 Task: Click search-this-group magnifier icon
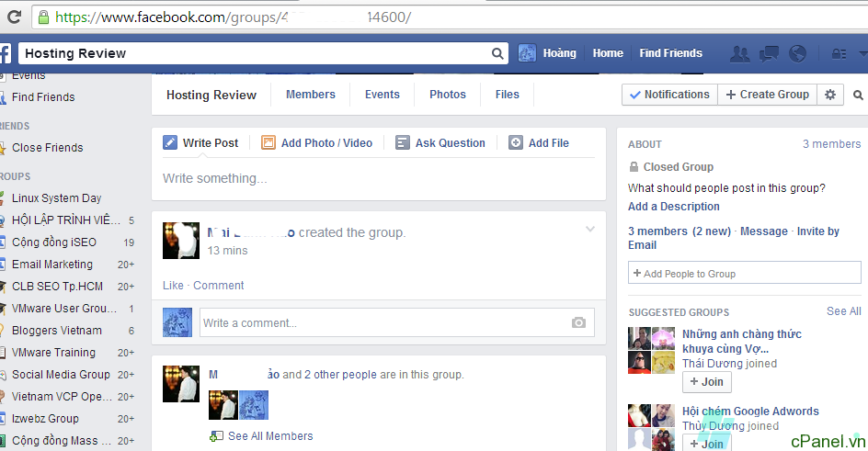point(858,95)
